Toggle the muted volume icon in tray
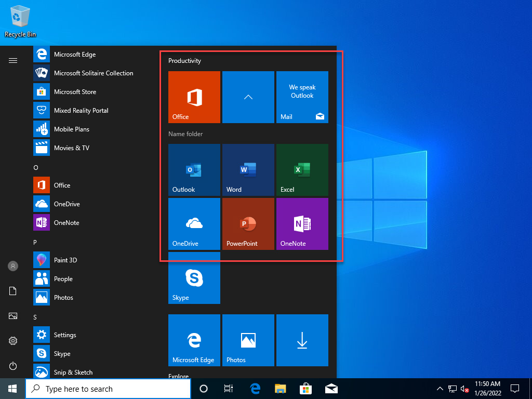Viewport: 532px width, 399px height. click(465, 389)
